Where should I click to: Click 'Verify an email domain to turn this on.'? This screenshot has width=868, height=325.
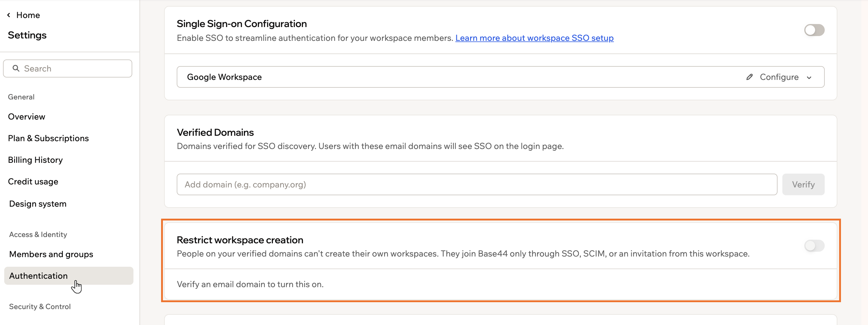pos(250,284)
